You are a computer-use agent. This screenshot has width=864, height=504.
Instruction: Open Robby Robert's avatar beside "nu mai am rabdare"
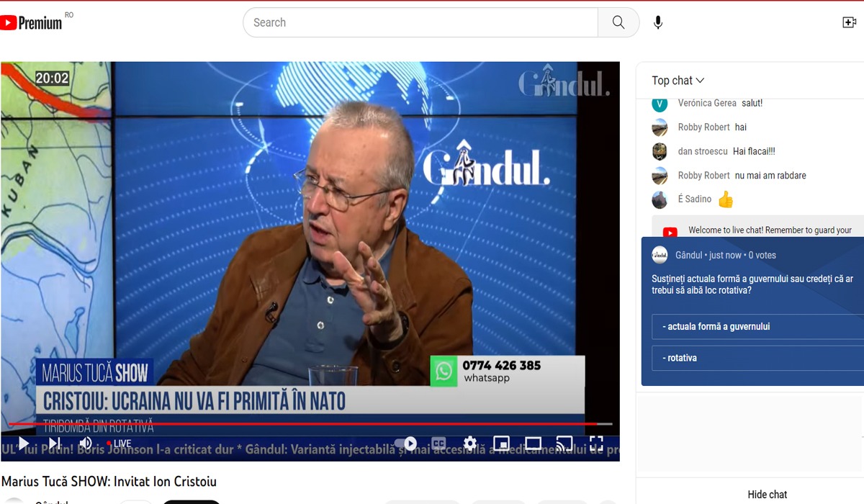[x=660, y=176]
